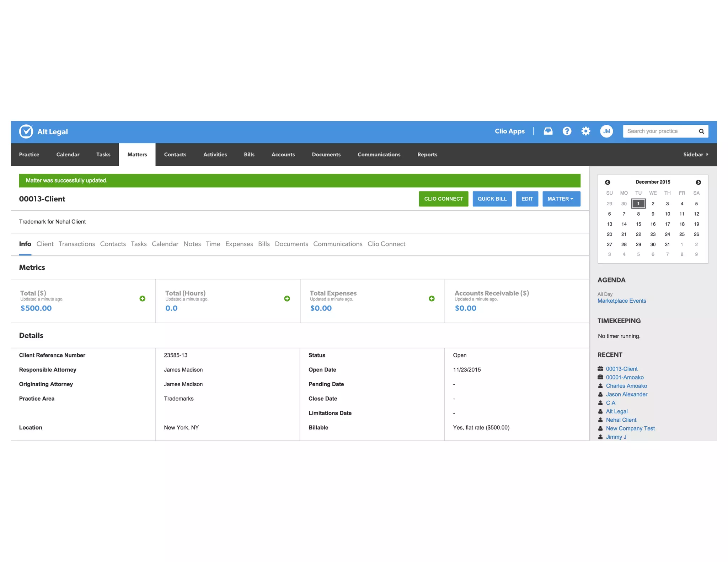The height and width of the screenshot is (562, 728).
Task: Open the Marketplace Events agenda link
Action: tap(621, 301)
